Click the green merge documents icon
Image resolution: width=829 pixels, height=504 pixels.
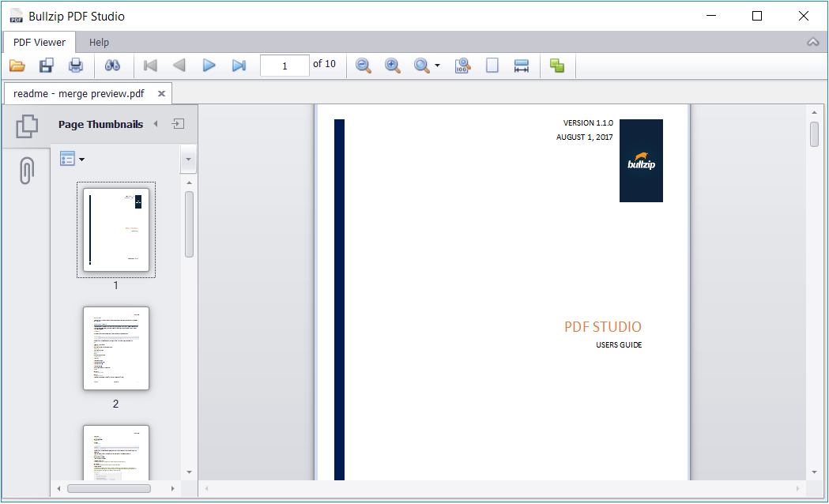[x=556, y=66]
